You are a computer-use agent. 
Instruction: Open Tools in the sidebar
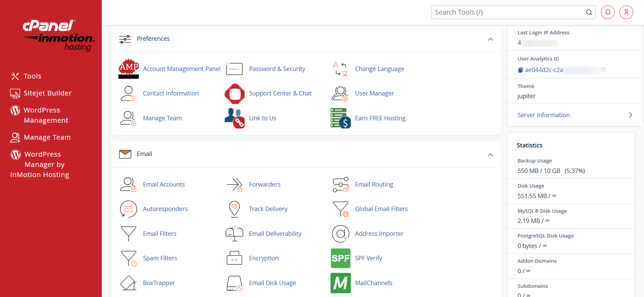coord(26,76)
